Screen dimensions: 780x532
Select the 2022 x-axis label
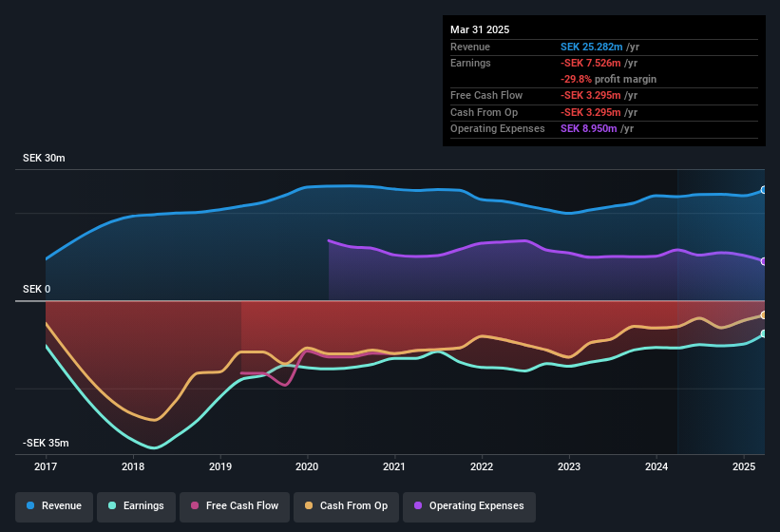point(482,466)
